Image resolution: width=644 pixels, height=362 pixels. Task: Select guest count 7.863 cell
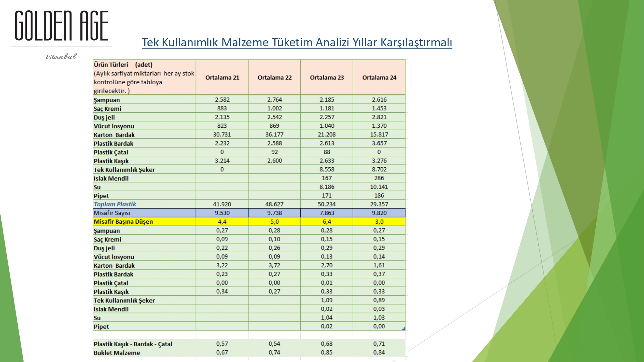[327, 213]
